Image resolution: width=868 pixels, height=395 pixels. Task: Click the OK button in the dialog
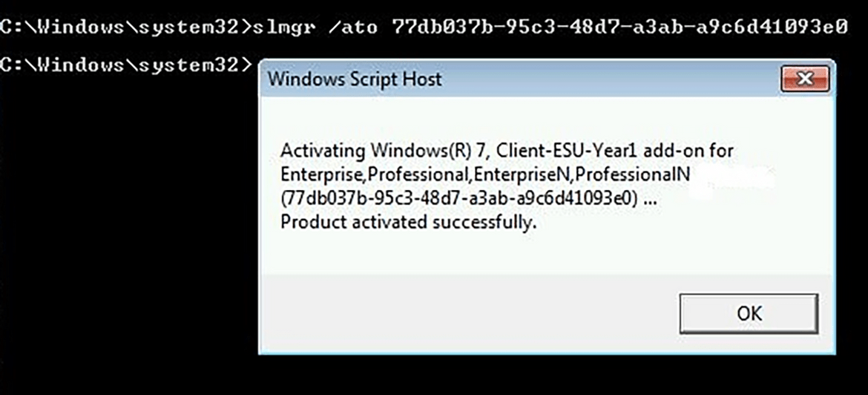coord(749,313)
